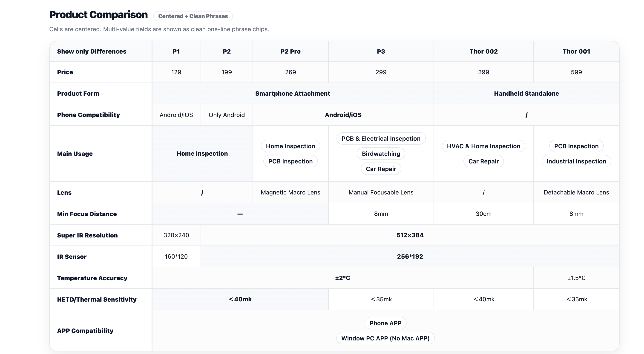
Task: Click the Handheld Standalone merged cell
Action: (526, 93)
